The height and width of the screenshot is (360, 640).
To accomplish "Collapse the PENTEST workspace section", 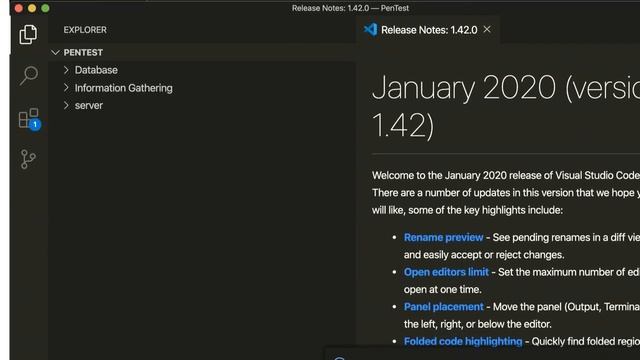I will 56,52.
